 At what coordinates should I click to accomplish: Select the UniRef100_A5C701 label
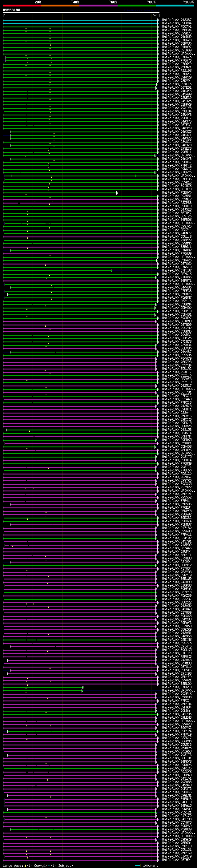tap(176, 26)
